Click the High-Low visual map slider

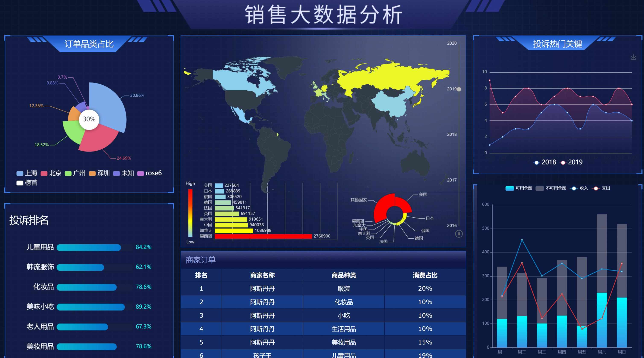pyautogui.click(x=190, y=213)
